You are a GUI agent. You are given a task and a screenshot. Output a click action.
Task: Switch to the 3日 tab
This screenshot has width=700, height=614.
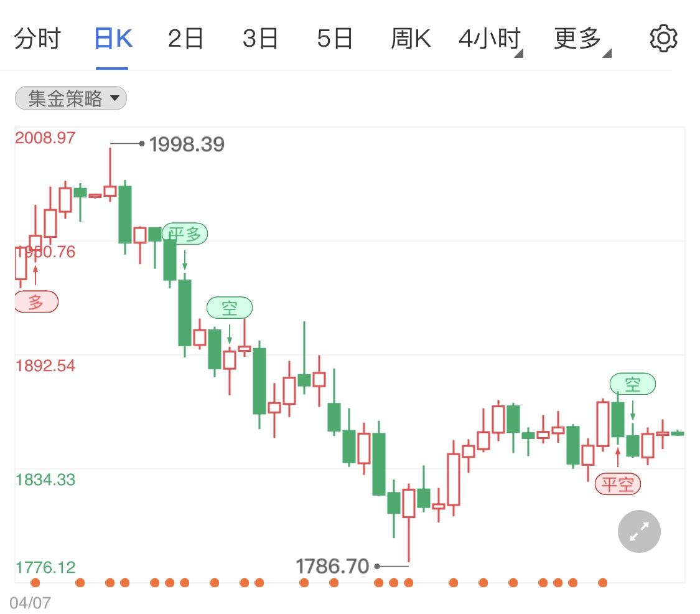[x=260, y=39]
